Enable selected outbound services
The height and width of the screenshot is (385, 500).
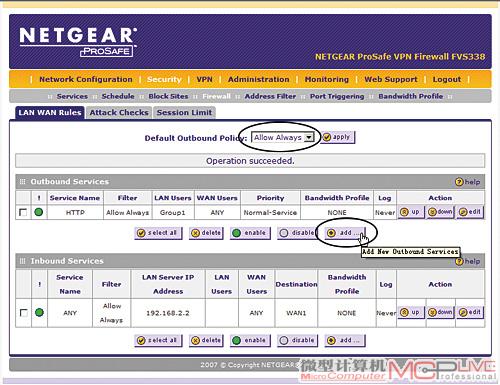pos(250,233)
